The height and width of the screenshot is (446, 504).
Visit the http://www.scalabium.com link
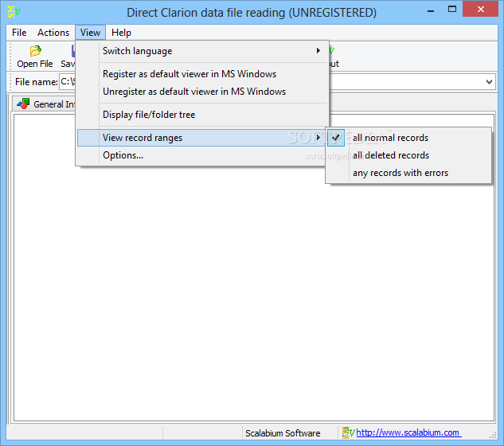408,432
